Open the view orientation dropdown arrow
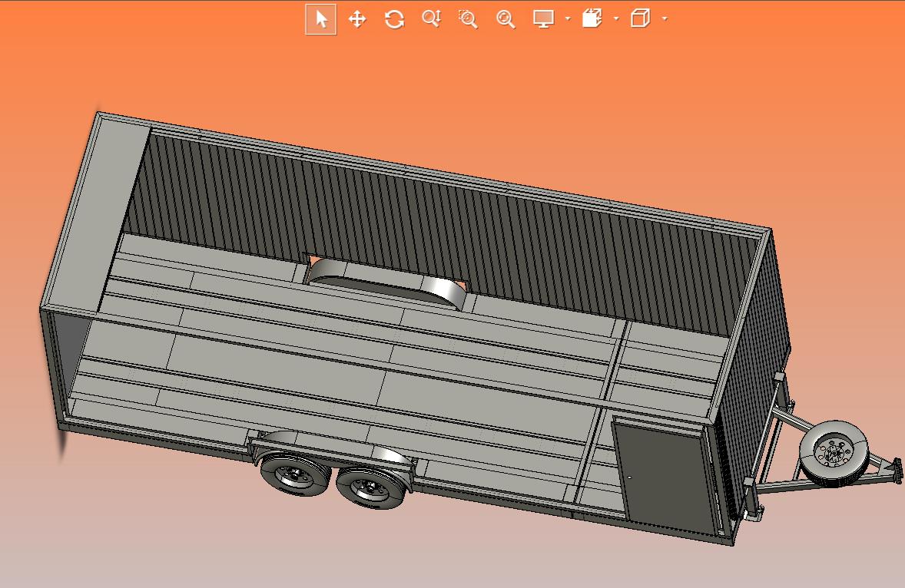The height and width of the screenshot is (588, 905). pos(665,19)
